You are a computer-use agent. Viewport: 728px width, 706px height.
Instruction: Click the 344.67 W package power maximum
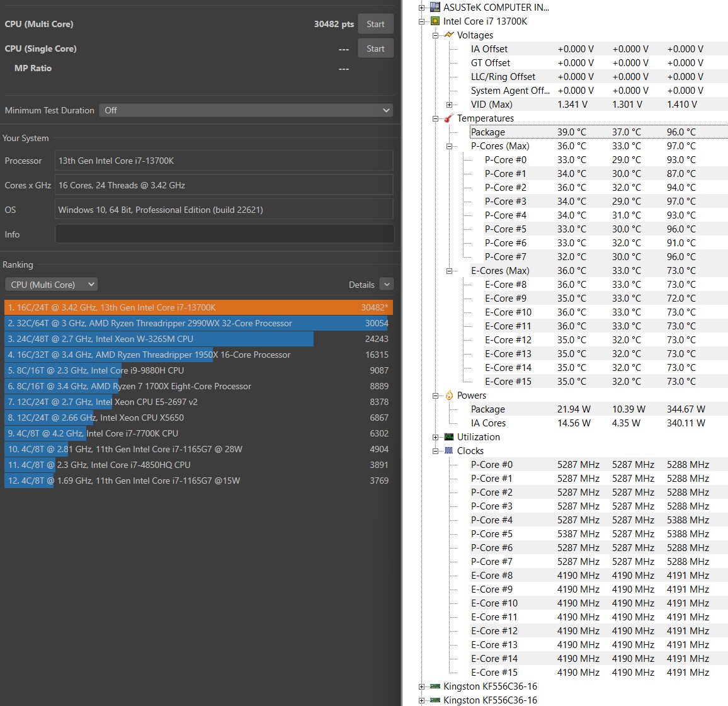coord(686,409)
